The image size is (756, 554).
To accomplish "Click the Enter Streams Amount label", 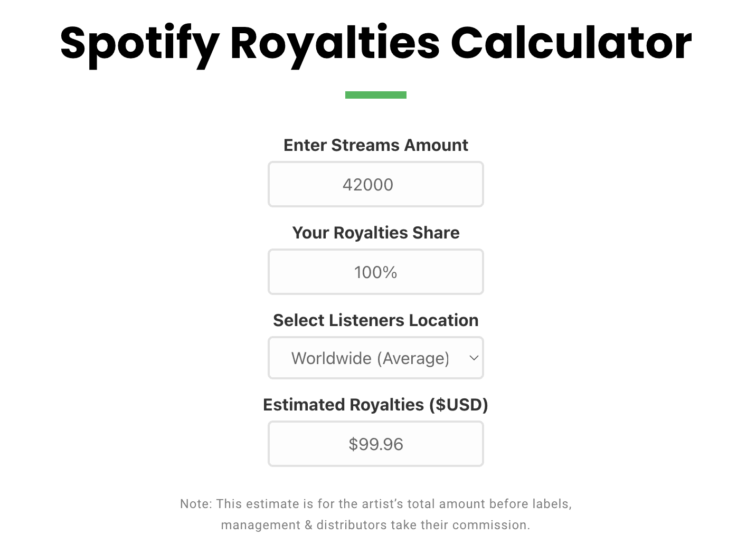I will pyautogui.click(x=375, y=145).
